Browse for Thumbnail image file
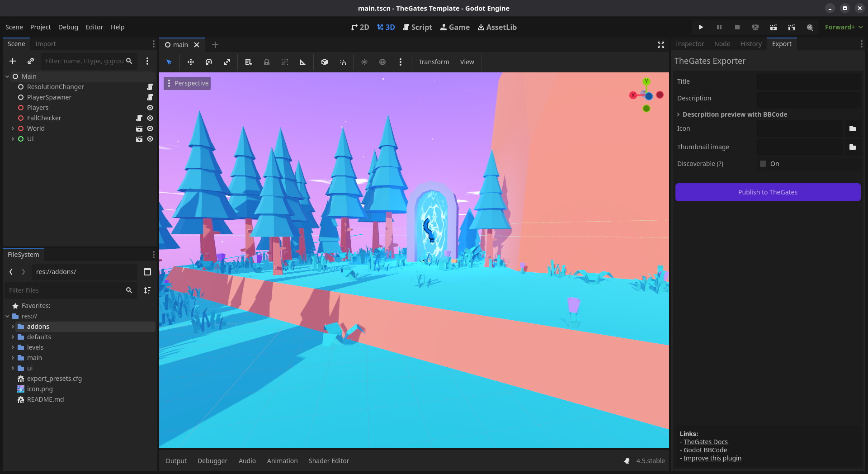The height and width of the screenshot is (474, 868). (853, 147)
